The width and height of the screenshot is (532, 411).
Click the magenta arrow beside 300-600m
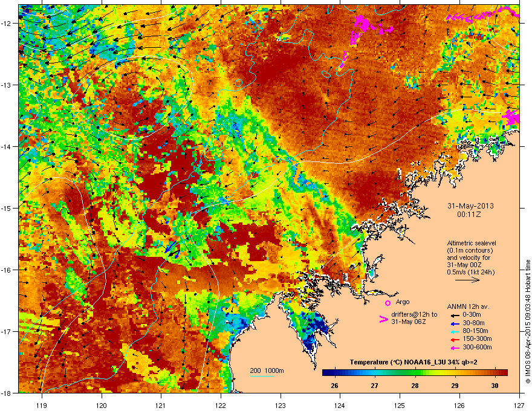tap(454, 348)
